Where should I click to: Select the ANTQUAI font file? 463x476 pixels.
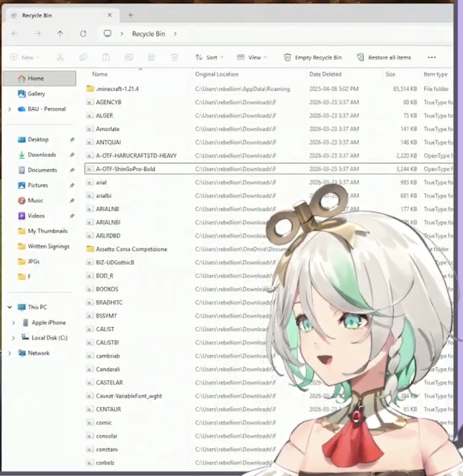(268, 142)
